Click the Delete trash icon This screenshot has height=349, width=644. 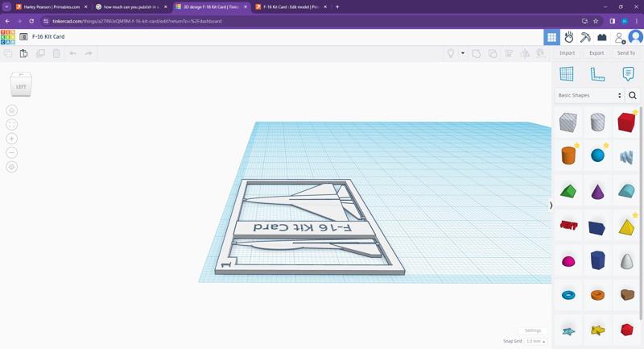point(56,53)
